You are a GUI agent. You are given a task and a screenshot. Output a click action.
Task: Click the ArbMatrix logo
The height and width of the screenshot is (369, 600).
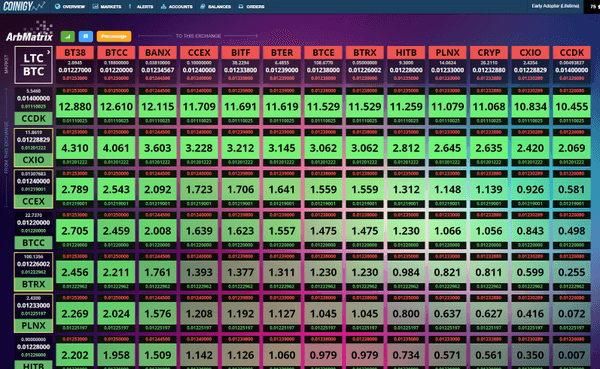[29, 32]
